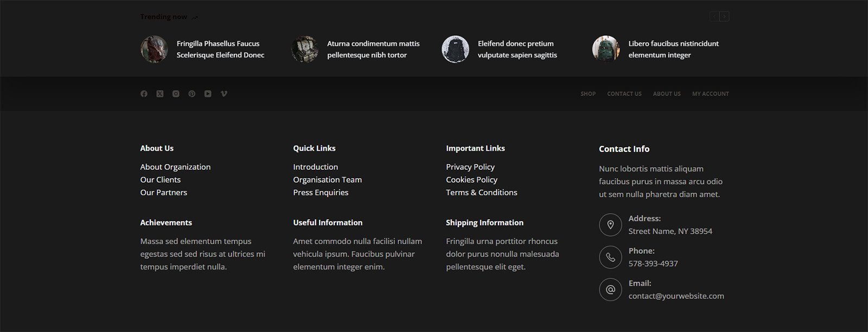Click the phone icon beside Phone
868x332 pixels.
(x=610, y=257)
